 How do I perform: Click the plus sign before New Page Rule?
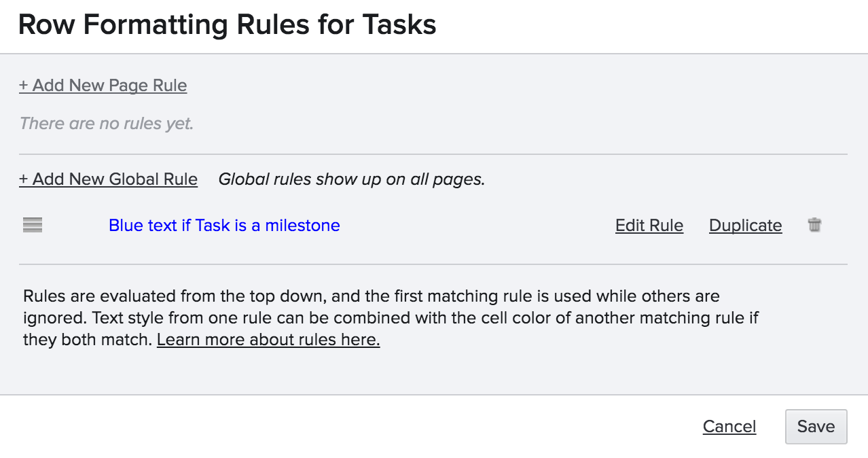[x=24, y=86]
